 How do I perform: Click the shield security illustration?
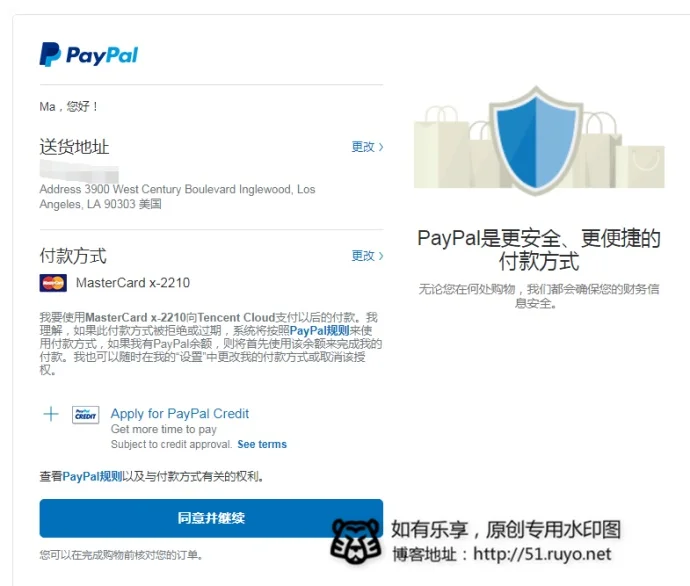pos(536,141)
